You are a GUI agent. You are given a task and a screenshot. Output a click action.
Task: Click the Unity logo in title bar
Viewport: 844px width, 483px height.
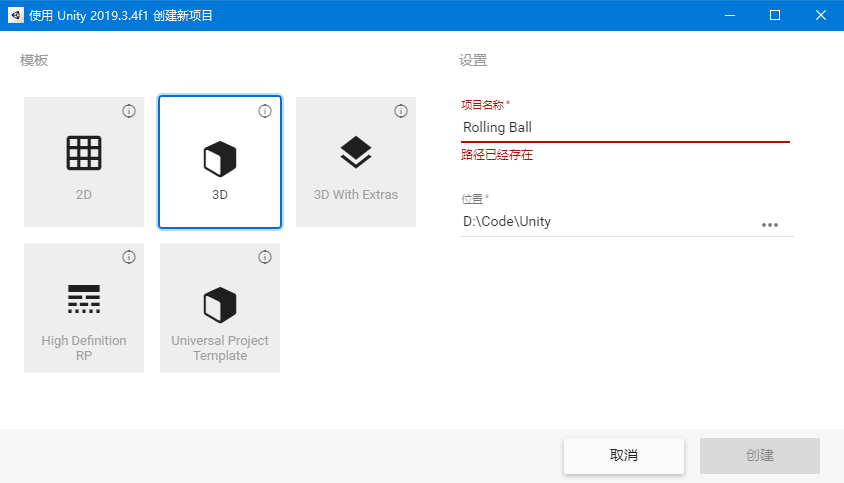(x=16, y=15)
